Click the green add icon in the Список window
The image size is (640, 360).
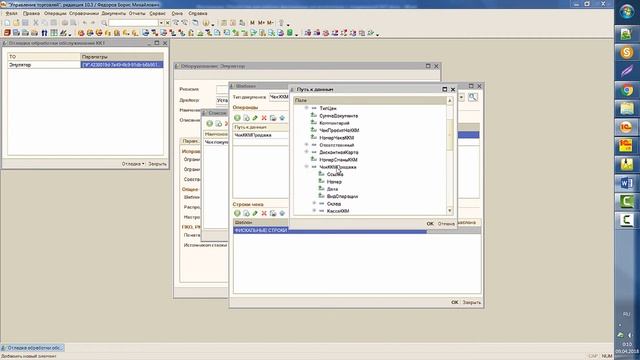tap(209, 123)
